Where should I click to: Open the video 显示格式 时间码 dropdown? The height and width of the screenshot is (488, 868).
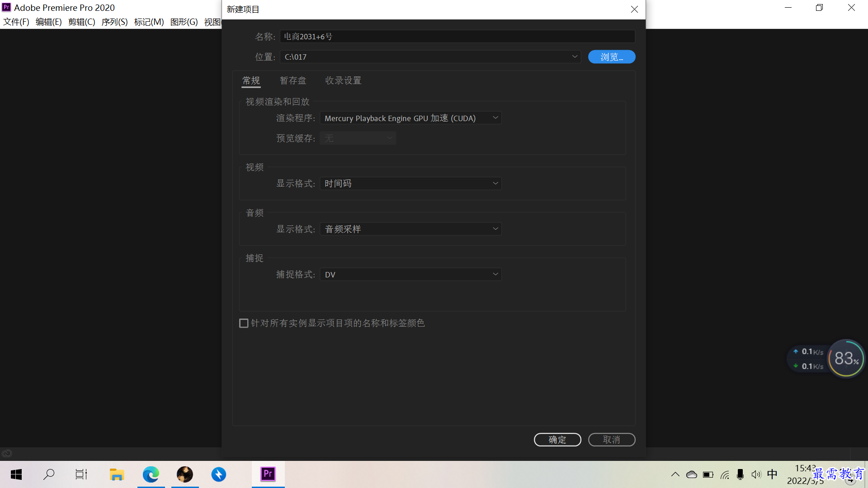click(x=410, y=183)
